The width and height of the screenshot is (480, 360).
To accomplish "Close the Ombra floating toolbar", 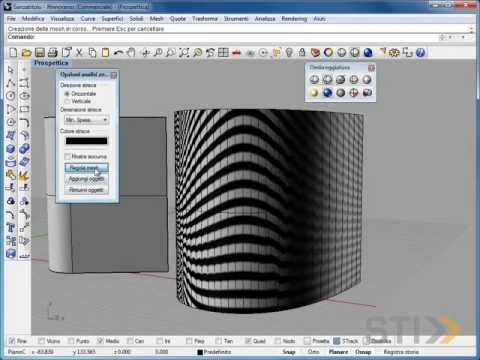I will [x=371, y=68].
